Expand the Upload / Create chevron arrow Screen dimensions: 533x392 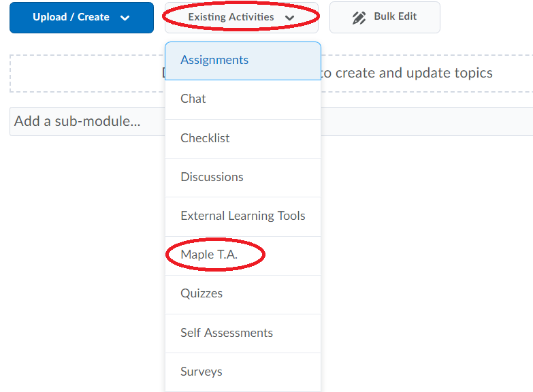pyautogui.click(x=125, y=18)
